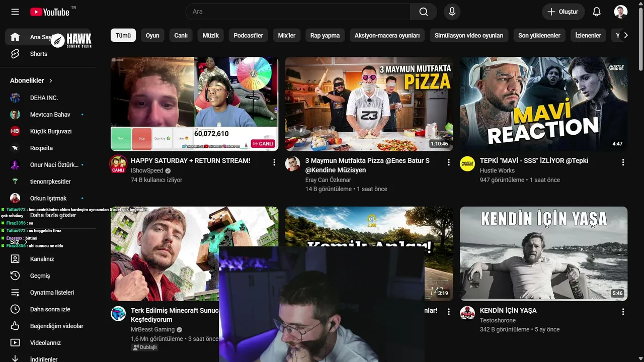The image size is (644, 362).
Task: Open the Kanalınız sidebar icon
Action: pos(15,259)
